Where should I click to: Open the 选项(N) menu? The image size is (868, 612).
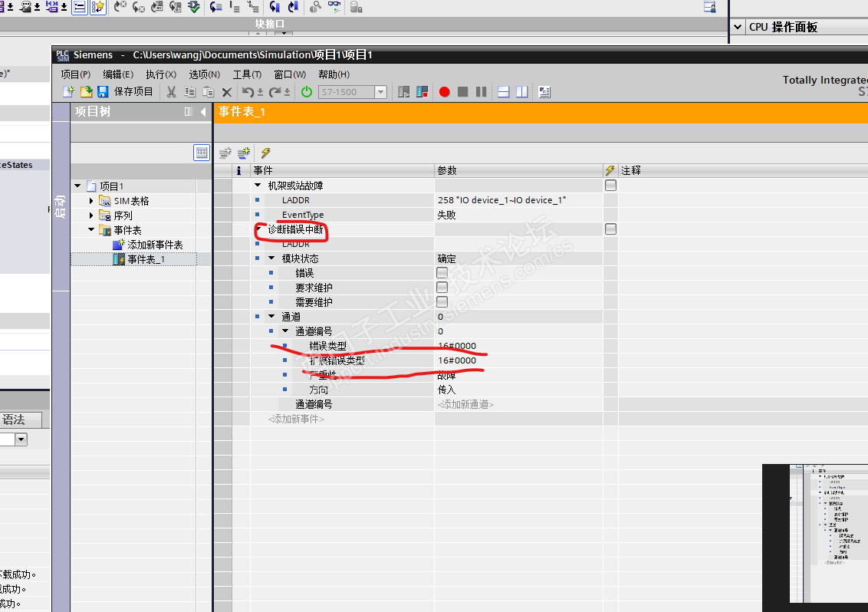[204, 74]
